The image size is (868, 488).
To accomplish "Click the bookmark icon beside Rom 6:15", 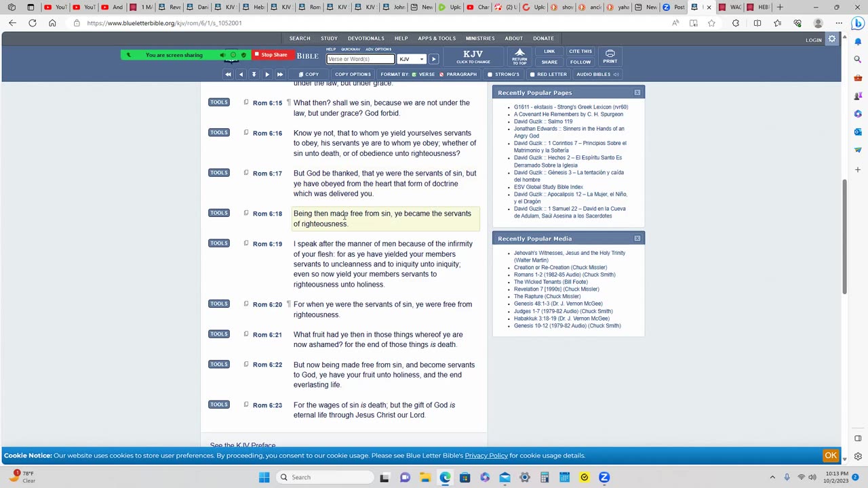I will pos(246,102).
